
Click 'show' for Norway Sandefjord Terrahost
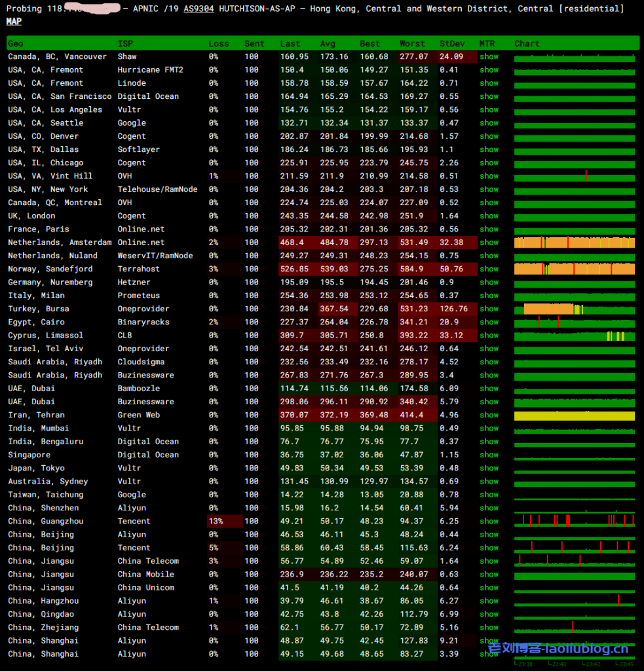coord(489,269)
